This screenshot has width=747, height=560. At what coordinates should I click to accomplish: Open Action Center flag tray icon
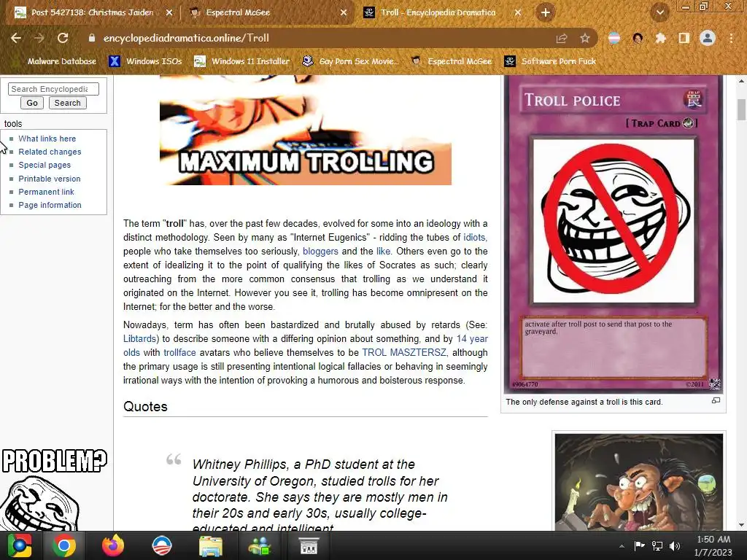(x=639, y=546)
